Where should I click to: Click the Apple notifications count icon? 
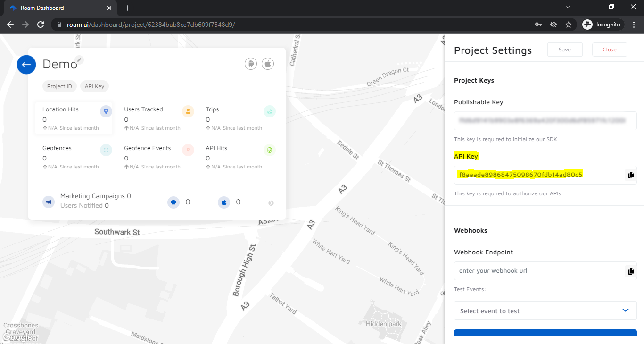coord(224,202)
